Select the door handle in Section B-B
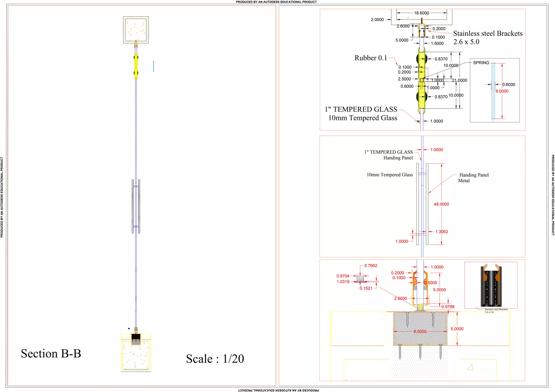 136,206
